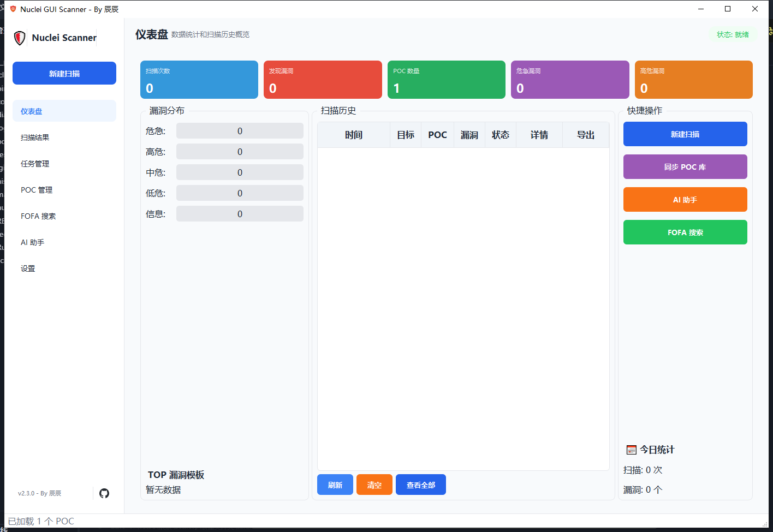Click the 扫描次数 blue stat card
The width and height of the screenshot is (773, 532).
pos(199,80)
